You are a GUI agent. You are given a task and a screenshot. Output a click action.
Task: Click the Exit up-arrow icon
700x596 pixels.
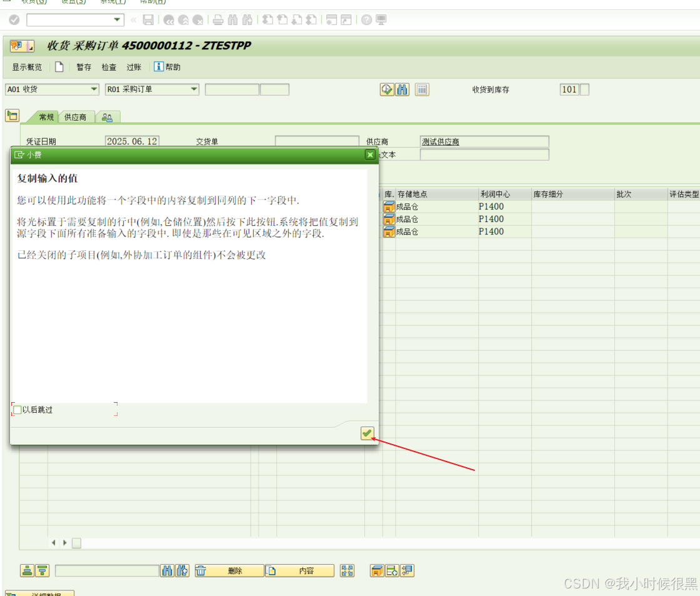pos(183,19)
